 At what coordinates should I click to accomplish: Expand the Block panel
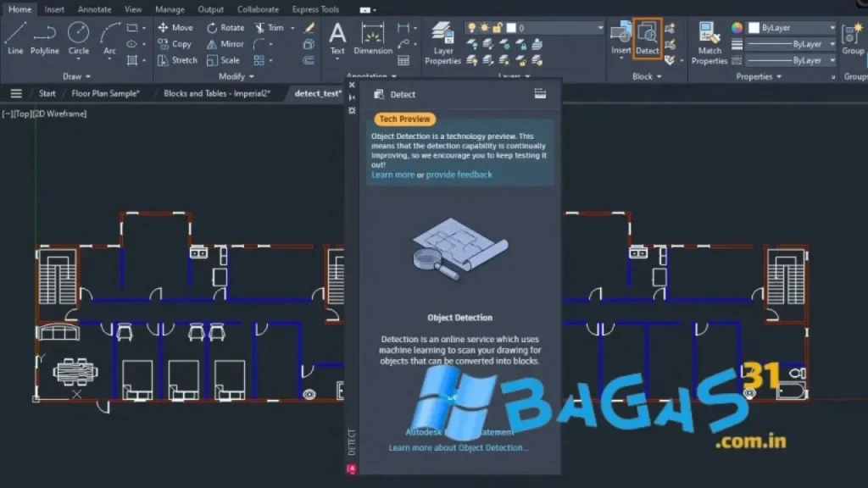[647, 76]
